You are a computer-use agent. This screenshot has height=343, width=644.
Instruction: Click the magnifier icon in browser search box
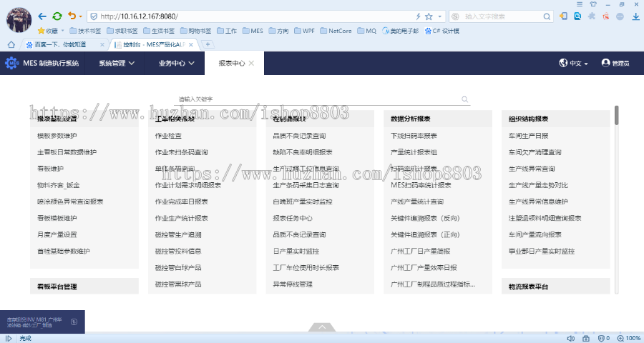tap(547, 16)
